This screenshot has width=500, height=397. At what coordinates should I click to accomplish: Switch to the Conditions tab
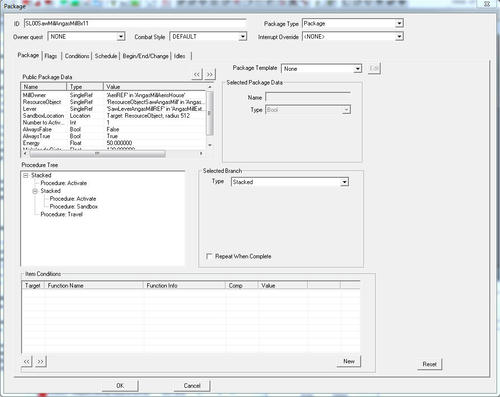[77, 56]
